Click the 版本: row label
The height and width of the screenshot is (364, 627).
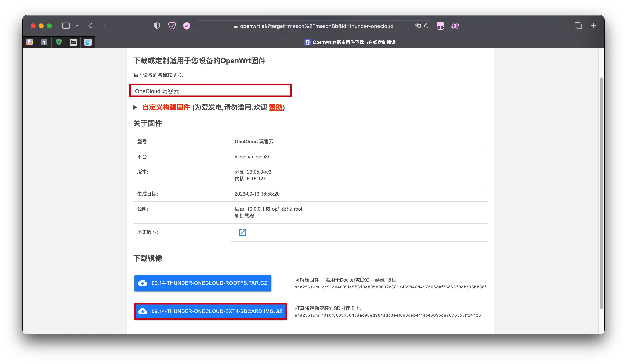pos(143,172)
